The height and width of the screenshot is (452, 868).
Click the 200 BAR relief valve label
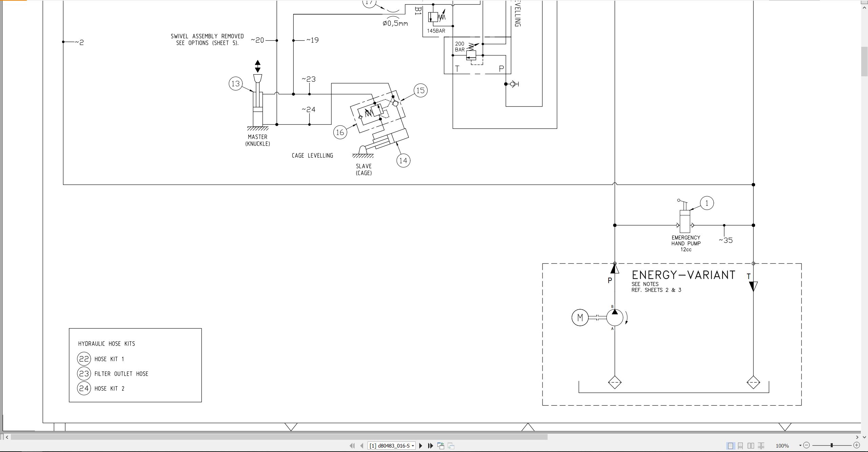click(460, 47)
